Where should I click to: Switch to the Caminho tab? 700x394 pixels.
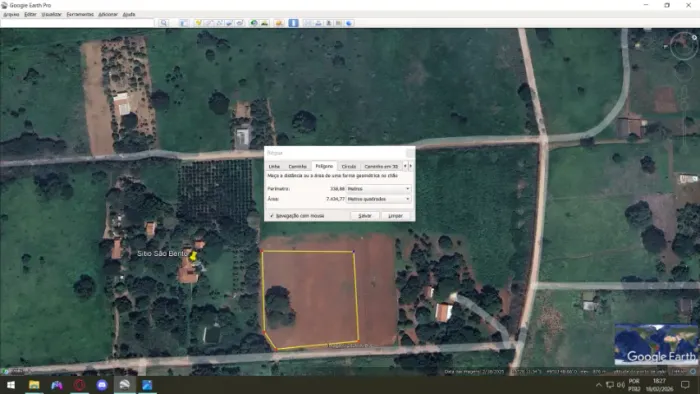[297, 166]
